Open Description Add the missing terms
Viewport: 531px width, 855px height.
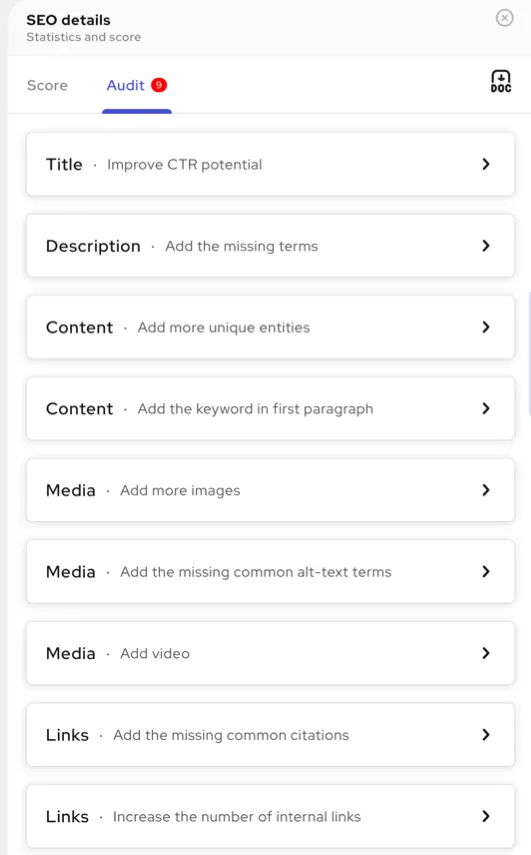[270, 246]
